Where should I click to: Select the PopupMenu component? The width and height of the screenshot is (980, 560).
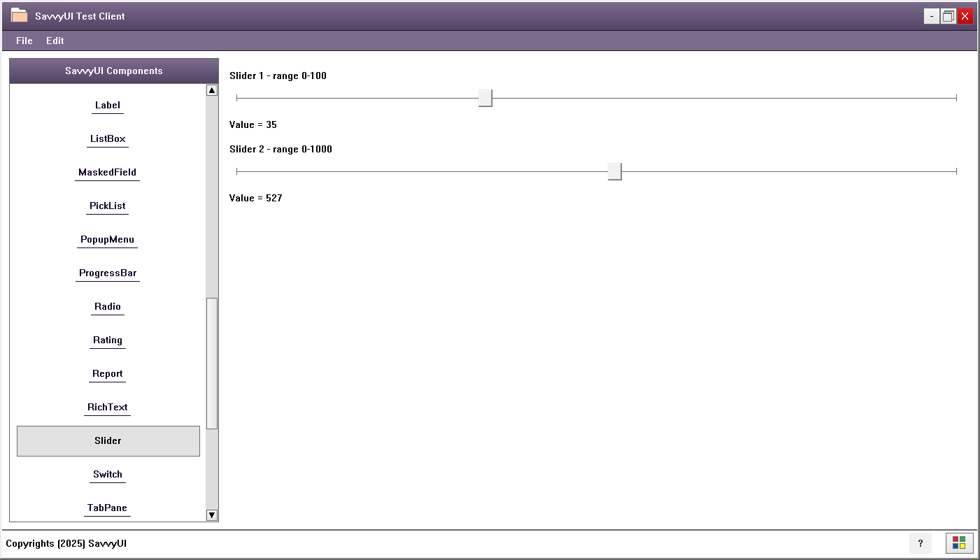coord(107,239)
